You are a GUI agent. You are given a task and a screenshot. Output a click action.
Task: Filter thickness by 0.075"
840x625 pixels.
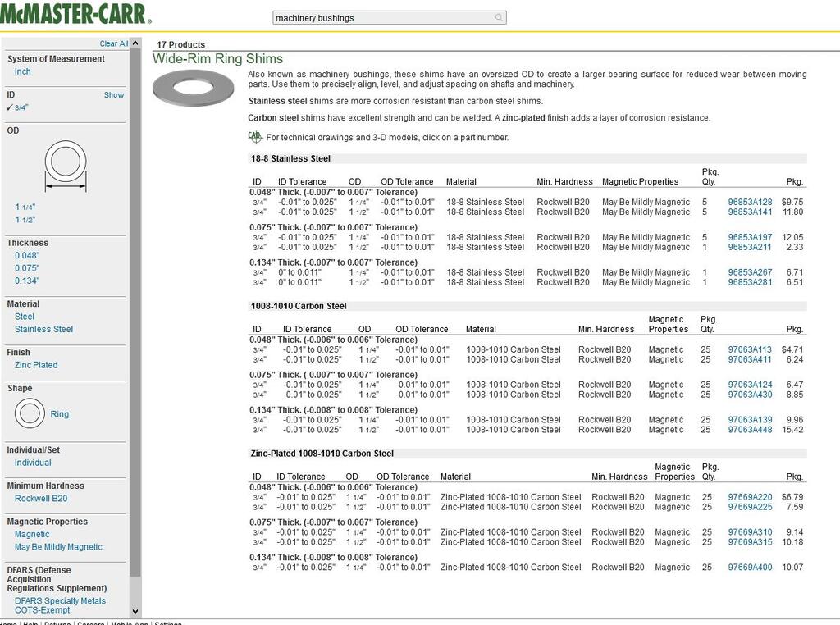click(x=27, y=267)
